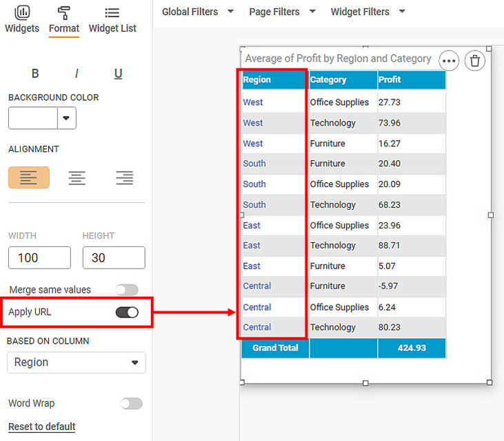Apply Italic text formatting
504x441 pixels.
click(77, 74)
